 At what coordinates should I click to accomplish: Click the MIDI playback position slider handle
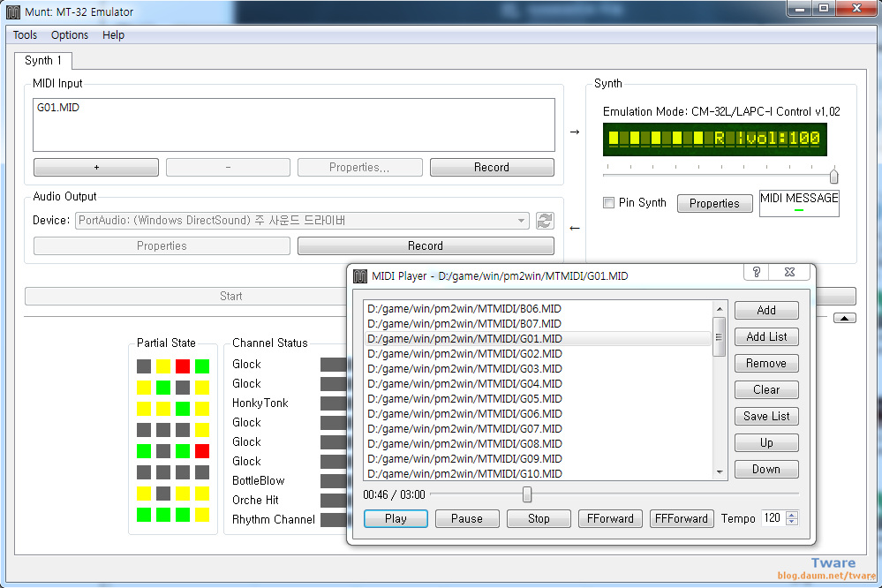pyautogui.click(x=527, y=494)
